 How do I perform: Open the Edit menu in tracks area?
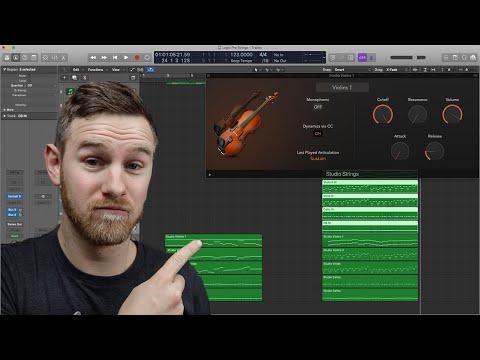77,69
